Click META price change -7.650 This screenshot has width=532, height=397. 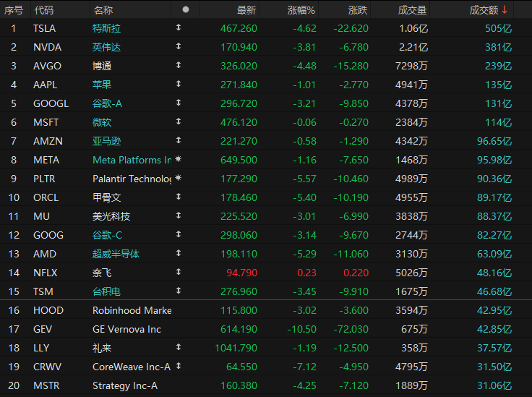click(x=354, y=160)
